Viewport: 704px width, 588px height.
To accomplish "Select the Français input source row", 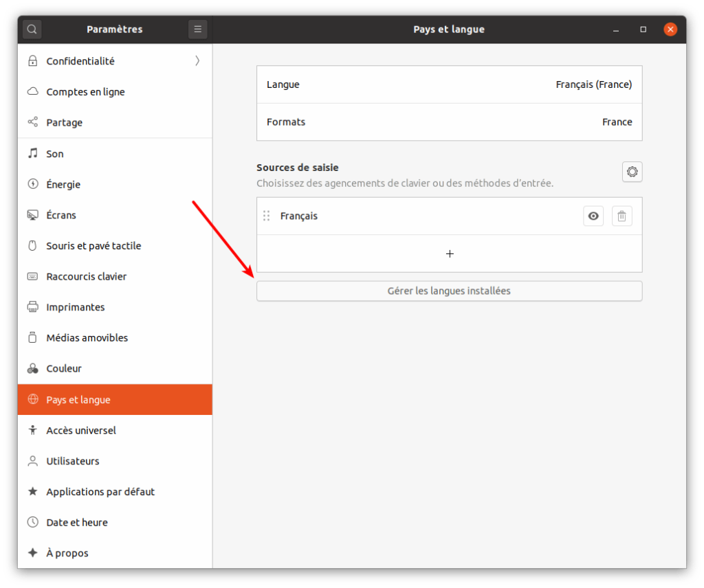I will pos(378,216).
